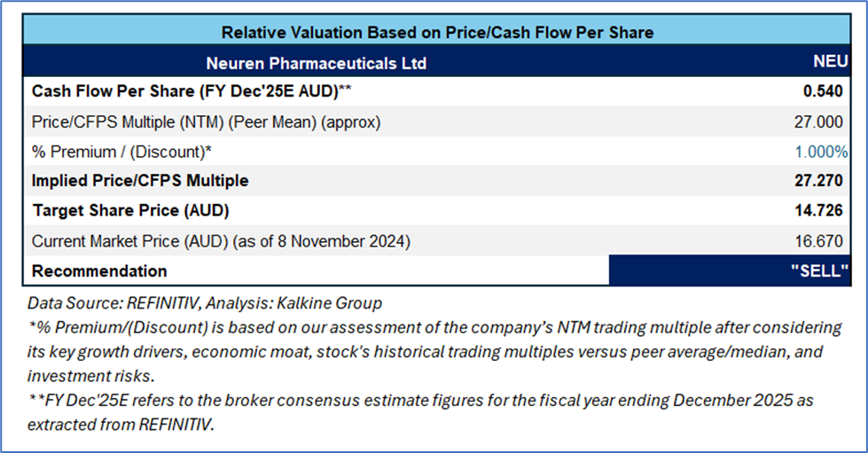Select the Neuren Pharmaceuticals Ltd header cell
This screenshot has width=868, height=453.
317,63
